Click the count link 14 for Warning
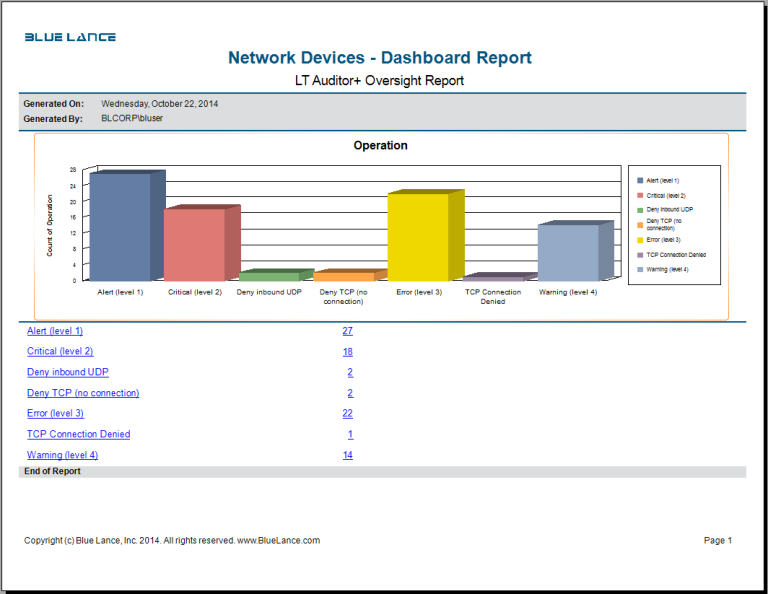This screenshot has height=594, width=768. coord(348,455)
